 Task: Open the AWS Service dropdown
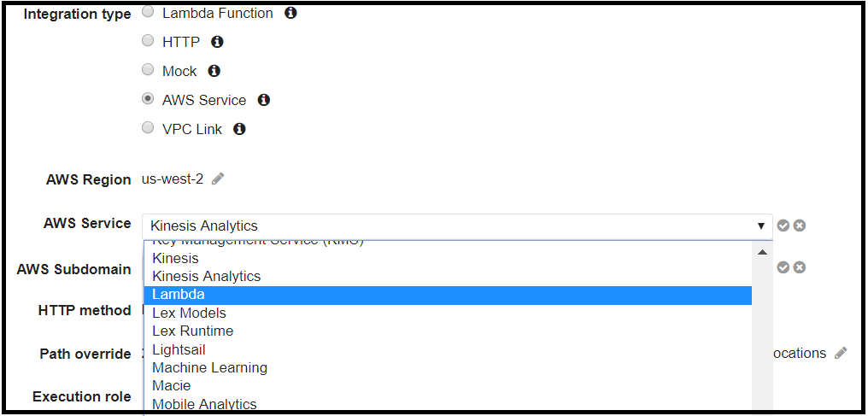(x=457, y=226)
